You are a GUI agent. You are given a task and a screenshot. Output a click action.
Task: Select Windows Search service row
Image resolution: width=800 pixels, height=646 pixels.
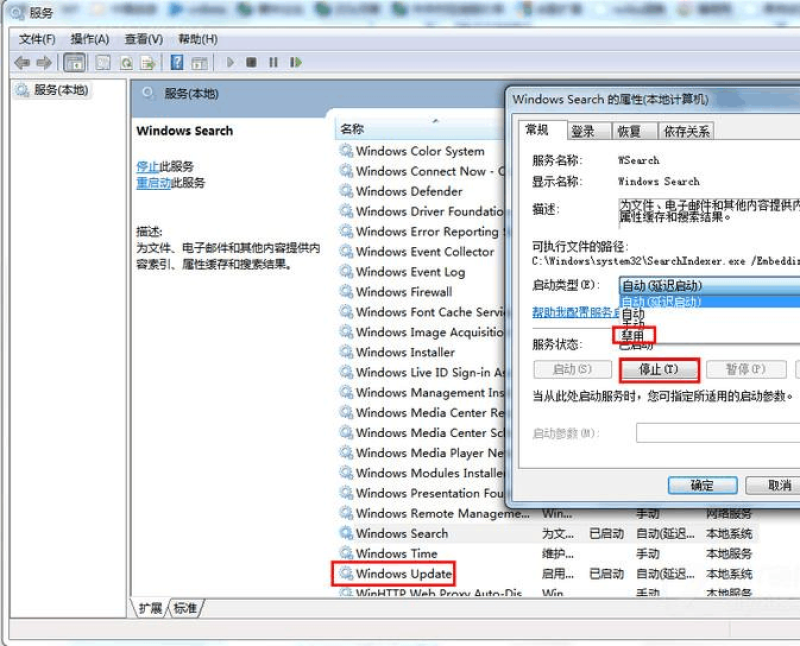[x=546, y=533]
